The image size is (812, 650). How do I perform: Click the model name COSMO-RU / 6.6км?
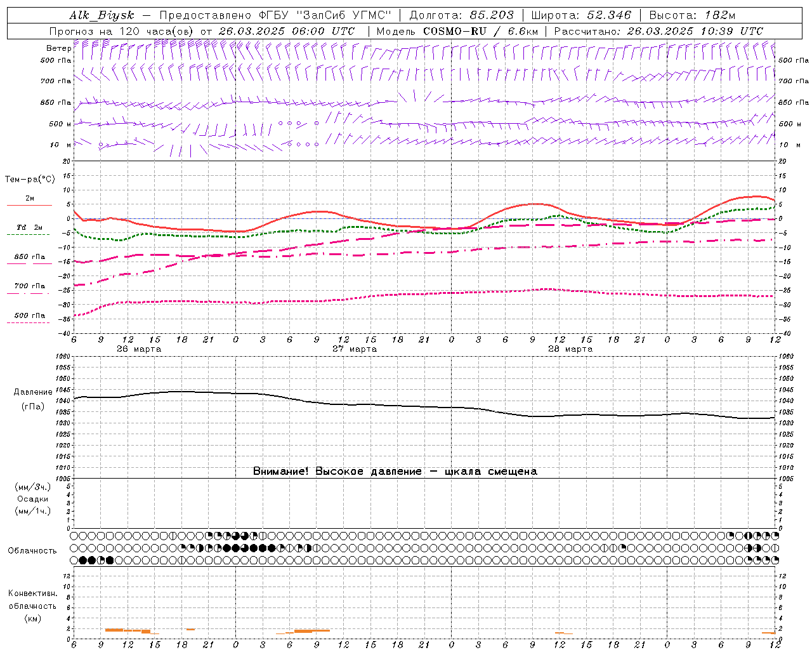coord(481,31)
